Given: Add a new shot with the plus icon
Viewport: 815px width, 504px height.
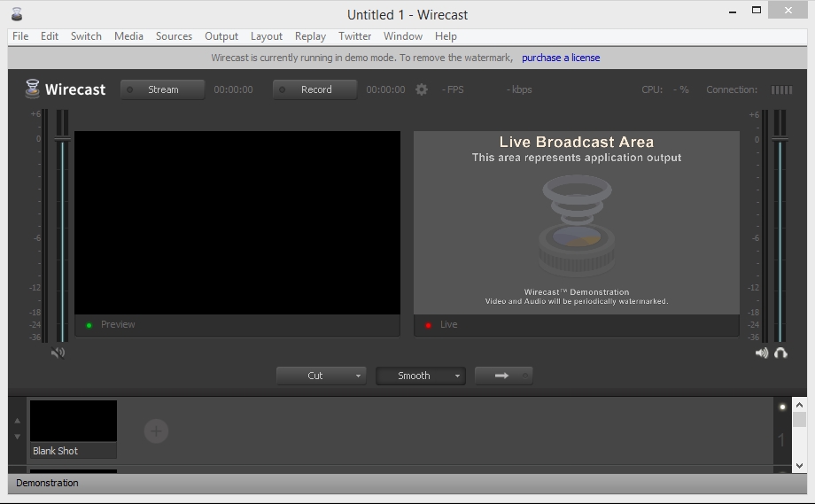Looking at the screenshot, I should (156, 430).
